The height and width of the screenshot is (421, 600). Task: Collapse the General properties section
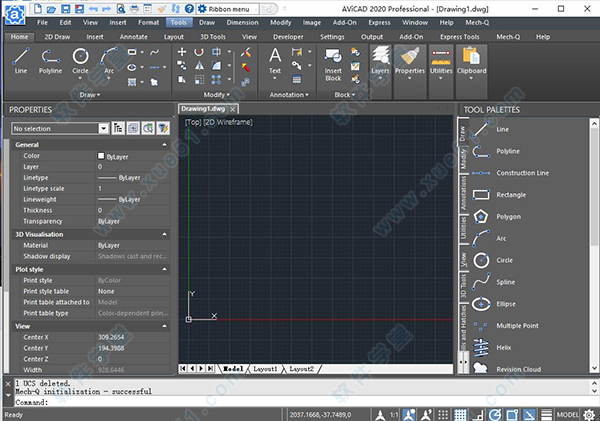(x=165, y=145)
